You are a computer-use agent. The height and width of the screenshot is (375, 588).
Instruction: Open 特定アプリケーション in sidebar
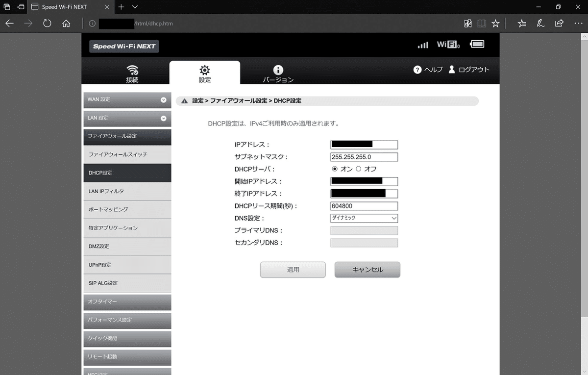(127, 228)
